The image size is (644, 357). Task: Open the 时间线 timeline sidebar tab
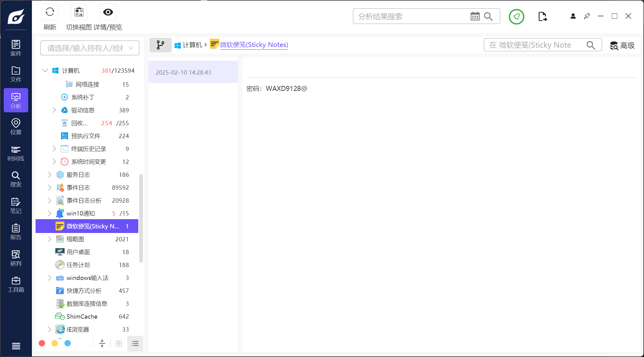[x=16, y=153]
